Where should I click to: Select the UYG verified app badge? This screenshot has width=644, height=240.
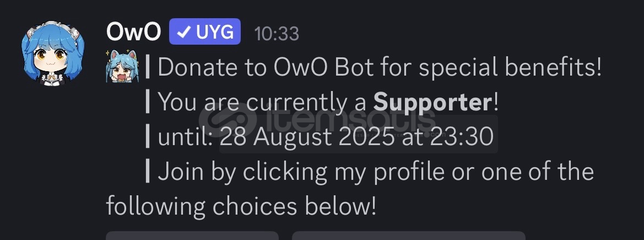[x=204, y=31]
